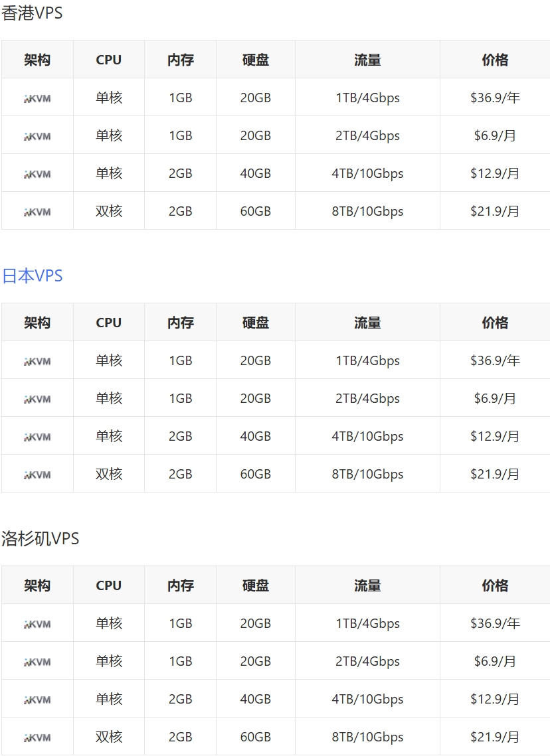
Task: Click KVM icon in 香港VPS $36.9/年 row
Action: click(37, 98)
